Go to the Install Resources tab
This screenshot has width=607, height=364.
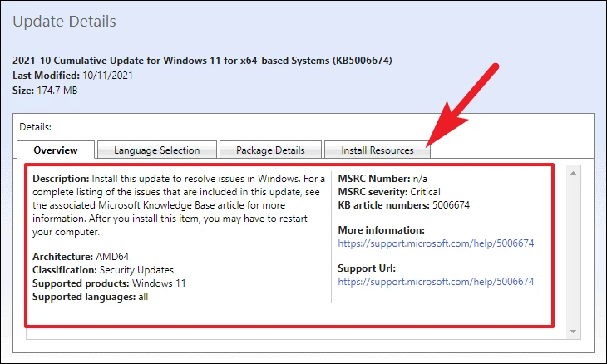377,150
